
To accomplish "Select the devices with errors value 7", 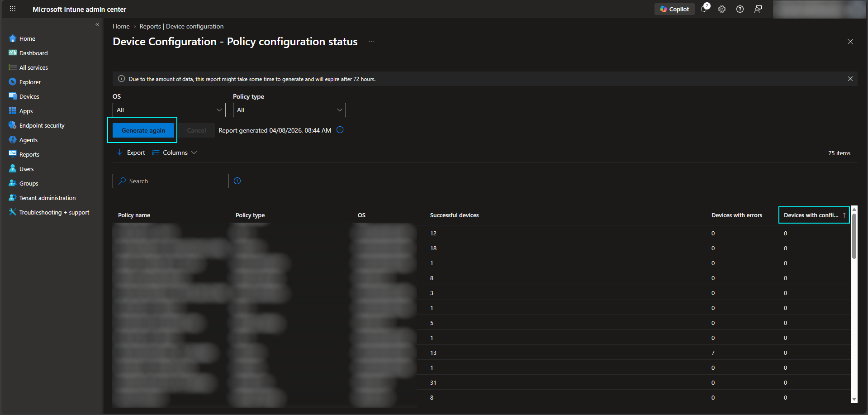I will pyautogui.click(x=713, y=353).
